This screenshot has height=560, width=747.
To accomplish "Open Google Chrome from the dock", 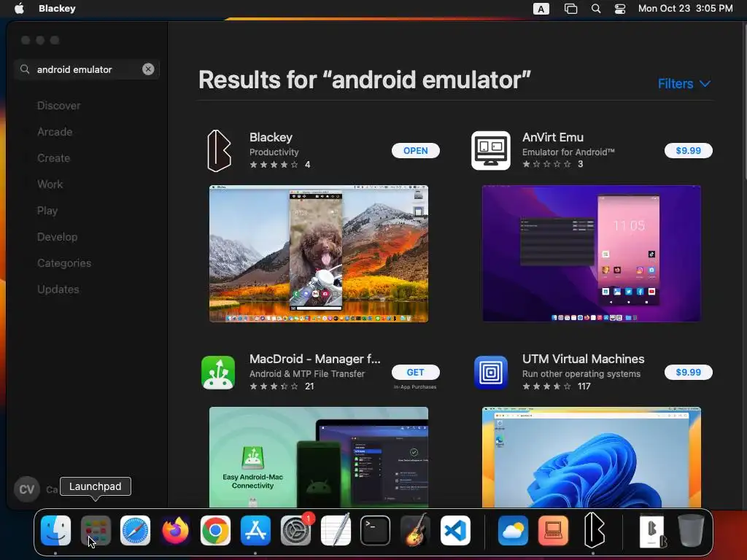I will tap(215, 530).
